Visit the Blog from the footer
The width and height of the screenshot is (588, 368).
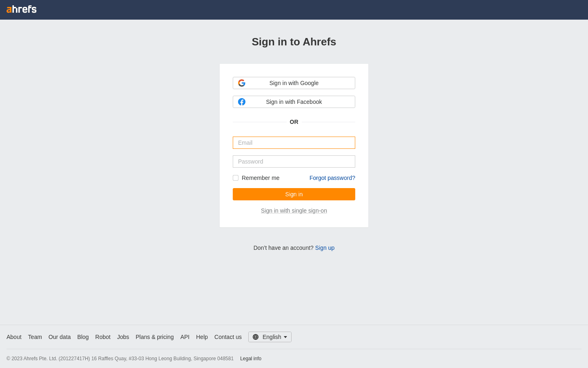[83, 337]
